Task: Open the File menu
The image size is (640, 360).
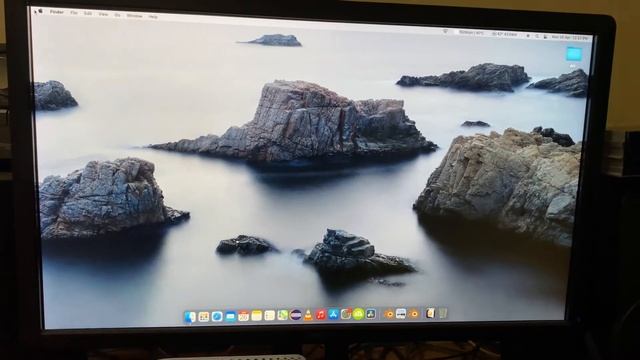Action: [74, 13]
